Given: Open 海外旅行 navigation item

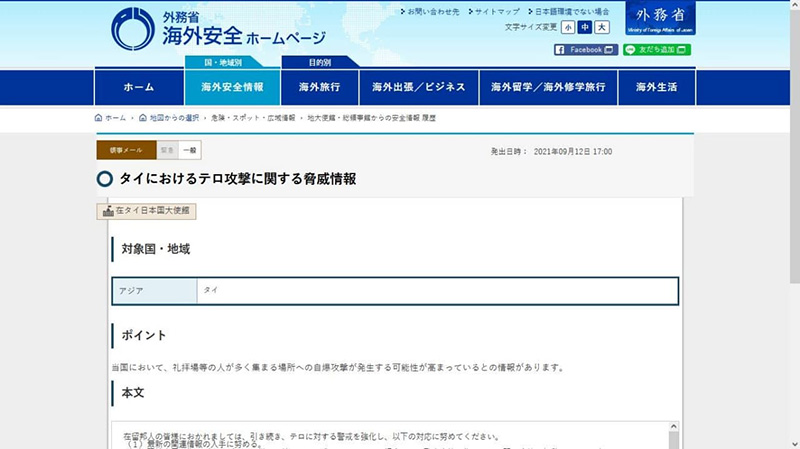Looking at the screenshot, I should pyautogui.click(x=319, y=87).
